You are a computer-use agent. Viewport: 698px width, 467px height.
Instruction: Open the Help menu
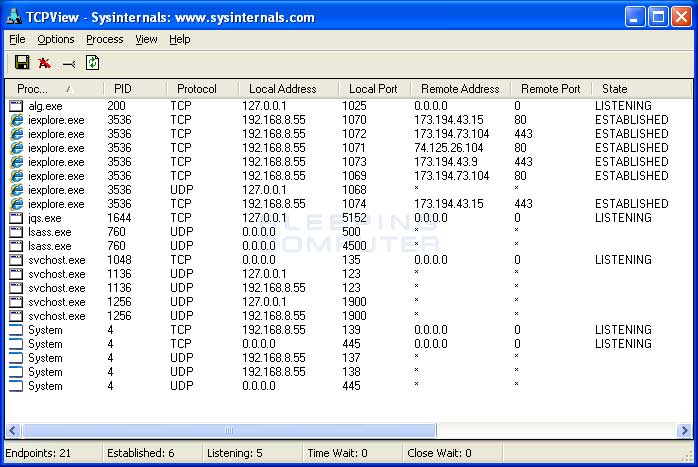click(180, 40)
